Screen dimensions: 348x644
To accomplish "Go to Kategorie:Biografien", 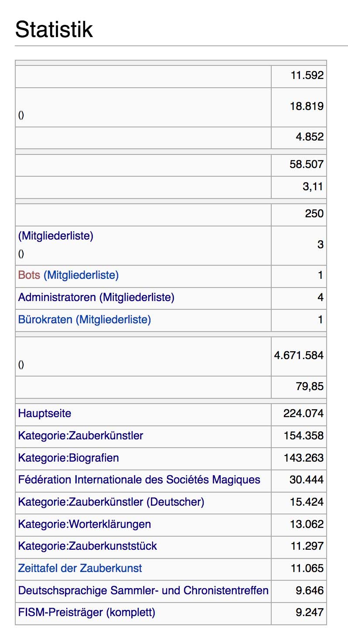I will pos(68,458).
